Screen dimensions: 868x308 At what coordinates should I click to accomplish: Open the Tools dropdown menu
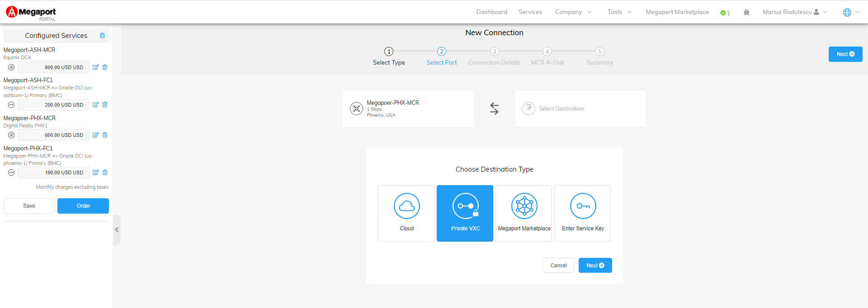619,12
